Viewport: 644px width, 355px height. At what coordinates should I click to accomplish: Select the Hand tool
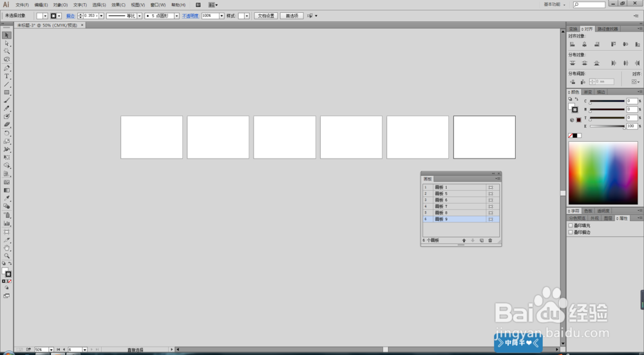[x=6, y=248]
